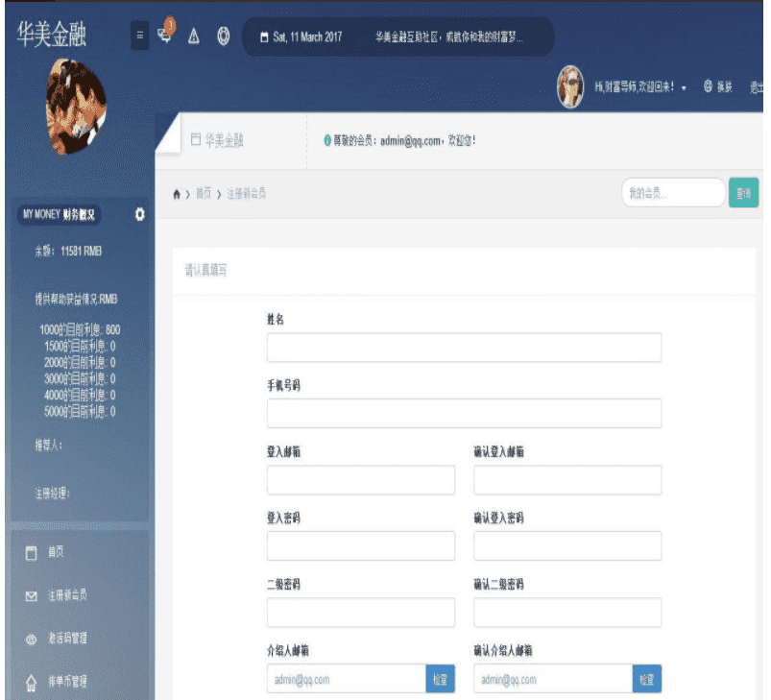Click the skin change option in header
771x700 pixels.
click(x=719, y=87)
